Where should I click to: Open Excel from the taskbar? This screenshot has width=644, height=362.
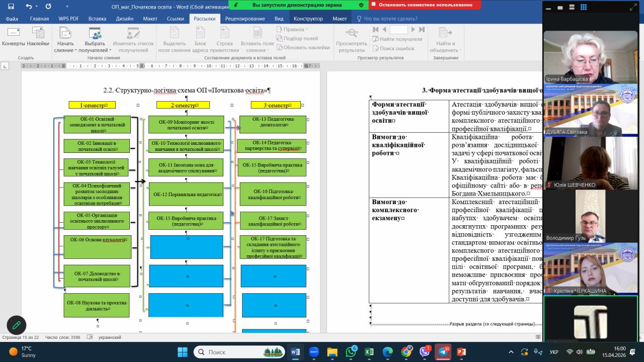pyautogui.click(x=369, y=352)
